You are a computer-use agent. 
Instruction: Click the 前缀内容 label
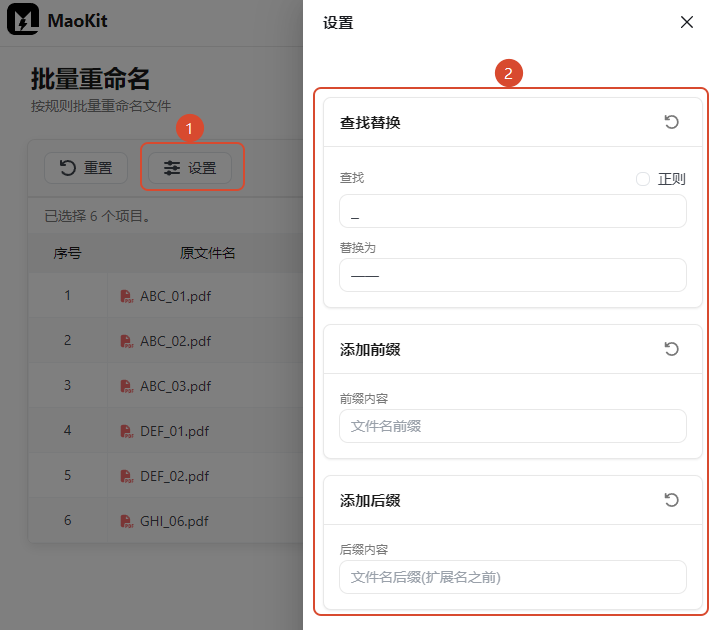[363, 399]
